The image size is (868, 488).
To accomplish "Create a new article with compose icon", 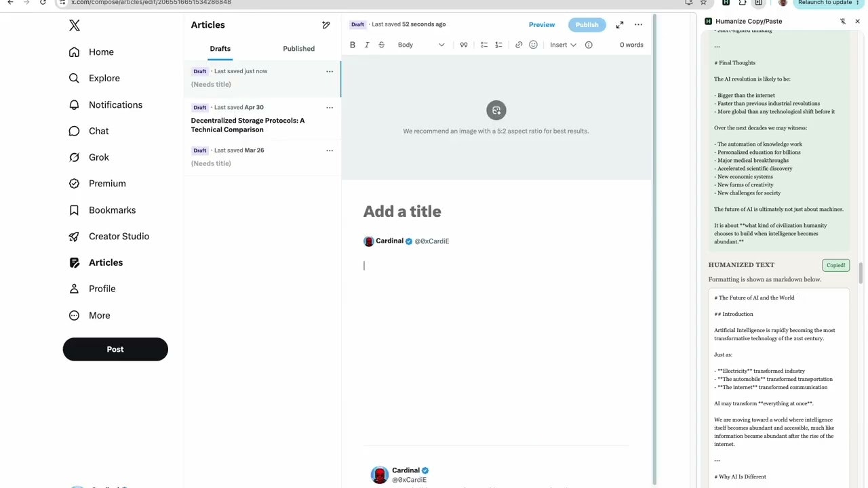I will [x=326, y=25].
